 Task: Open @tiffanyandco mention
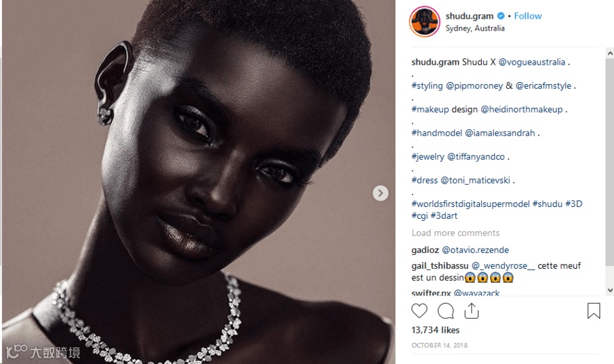pyautogui.click(x=476, y=157)
